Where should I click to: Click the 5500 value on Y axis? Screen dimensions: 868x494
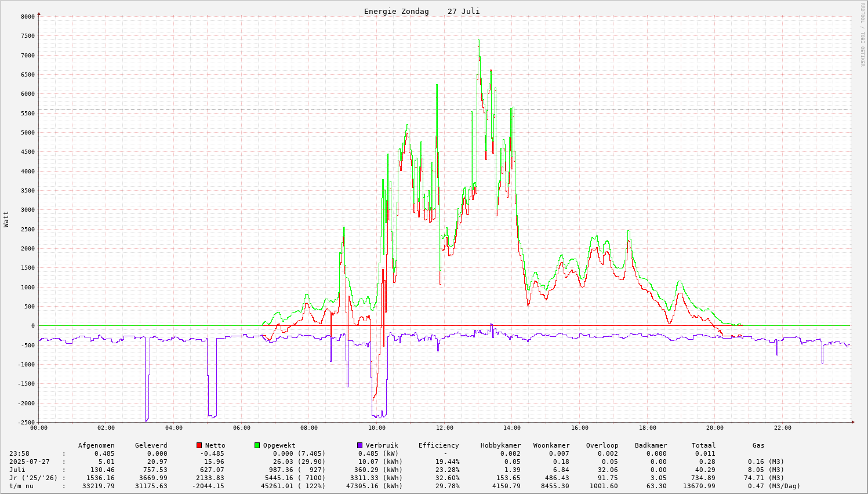(x=27, y=113)
